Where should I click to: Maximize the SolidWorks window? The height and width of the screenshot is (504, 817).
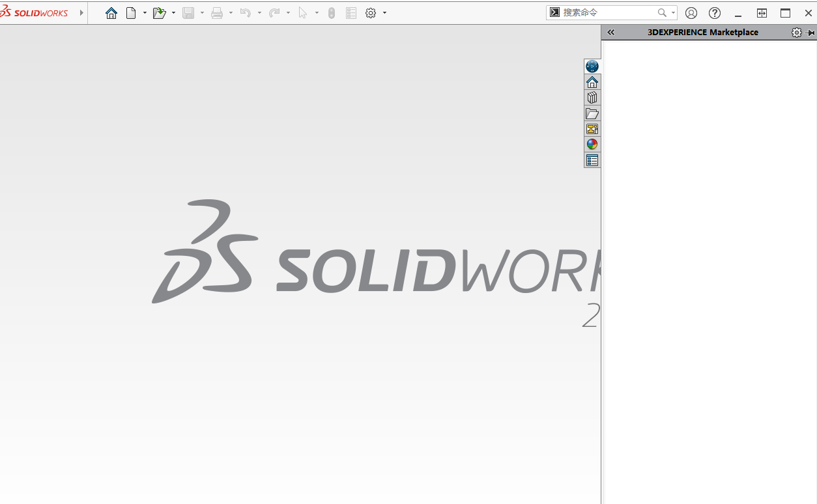tap(786, 13)
